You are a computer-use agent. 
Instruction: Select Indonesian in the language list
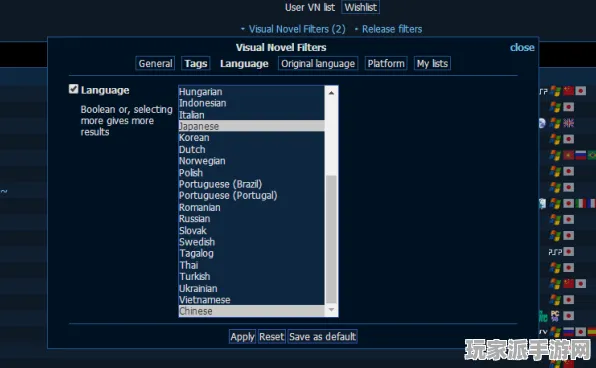click(x=252, y=103)
